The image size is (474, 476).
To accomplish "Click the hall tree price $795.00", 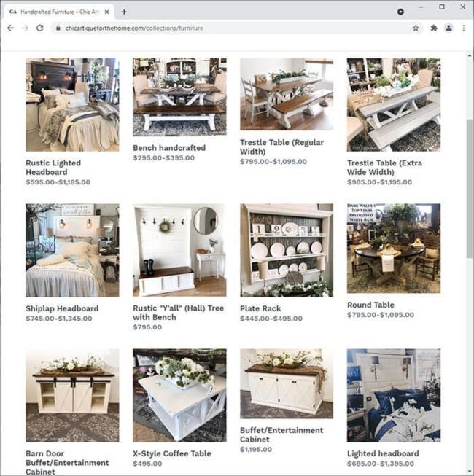I will pyautogui.click(x=147, y=327).
